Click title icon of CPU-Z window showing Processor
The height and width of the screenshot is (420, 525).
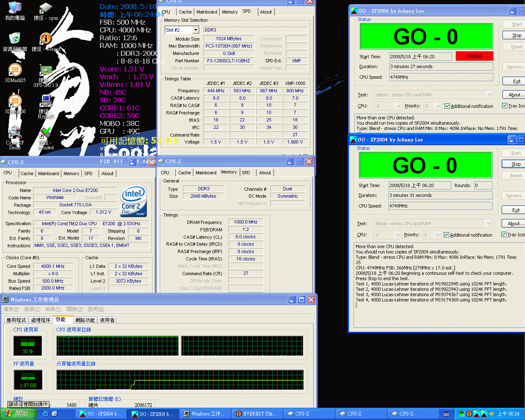click(4, 162)
